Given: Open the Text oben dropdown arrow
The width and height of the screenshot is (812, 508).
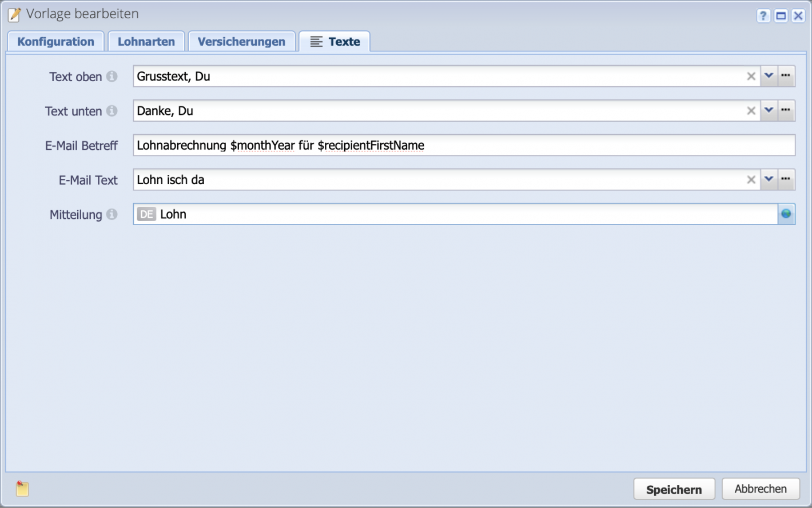Looking at the screenshot, I should pos(769,76).
